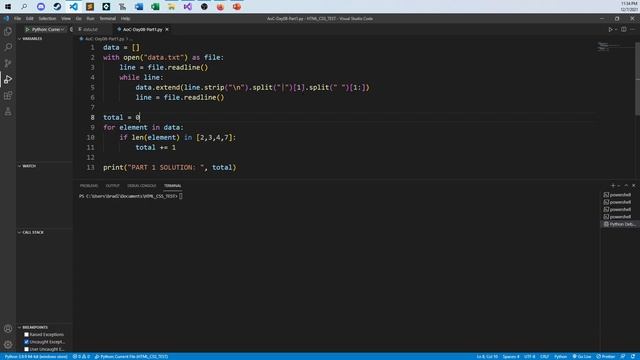Open Discord from Windows taskbar
This screenshot has width=640, height=360.
click(41, 7)
